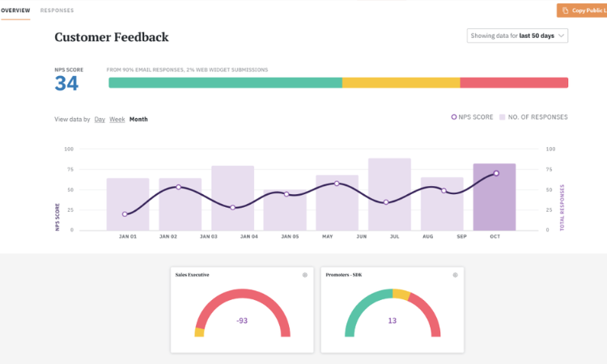Click the red arc of Sales Executive gauge
The width and height of the screenshot is (607, 364).
[x=243, y=294]
